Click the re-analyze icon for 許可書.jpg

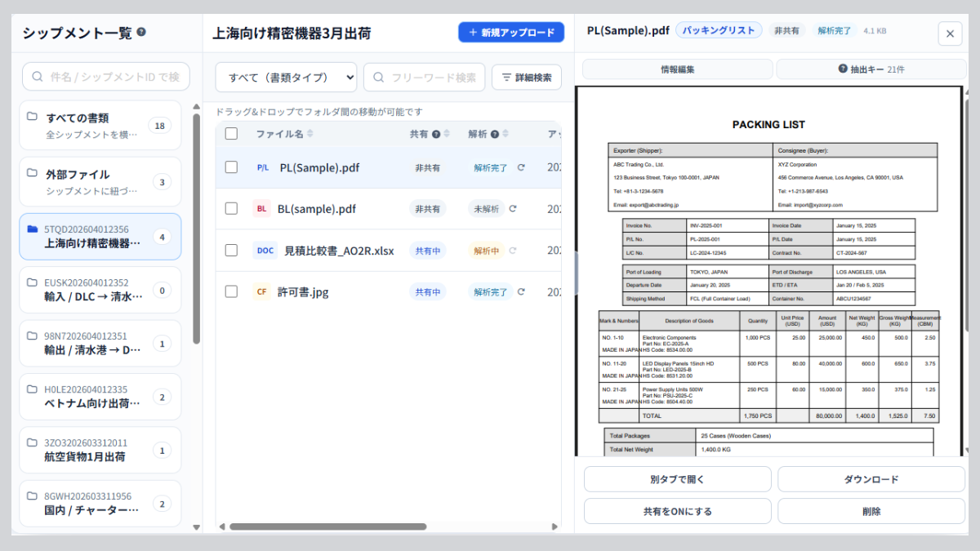tap(521, 291)
